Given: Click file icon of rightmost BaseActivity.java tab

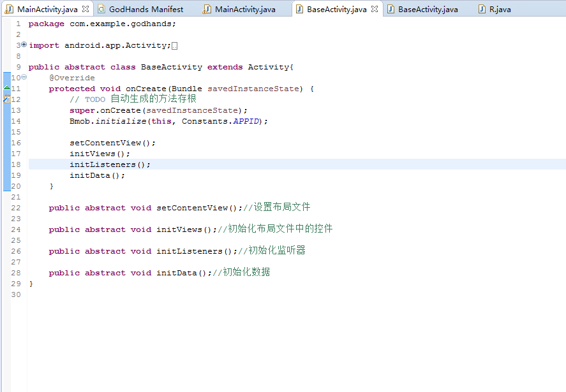Looking at the screenshot, I should [x=391, y=10].
